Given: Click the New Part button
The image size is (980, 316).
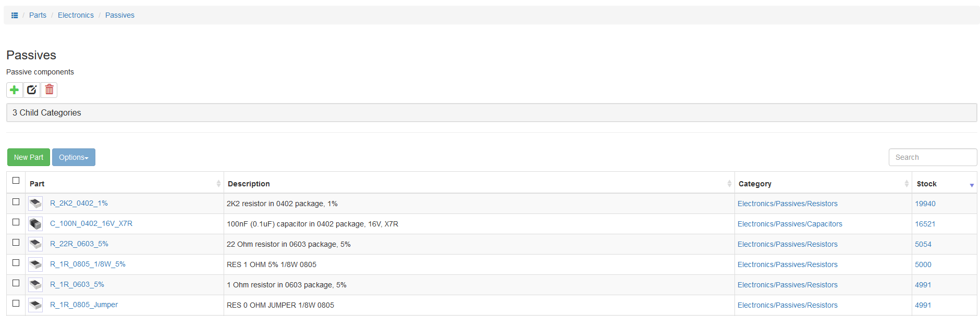Looking at the screenshot, I should click(29, 157).
